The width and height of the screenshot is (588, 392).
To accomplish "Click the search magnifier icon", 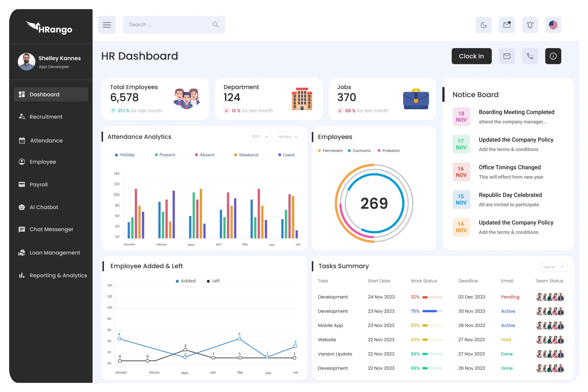I will point(216,25).
